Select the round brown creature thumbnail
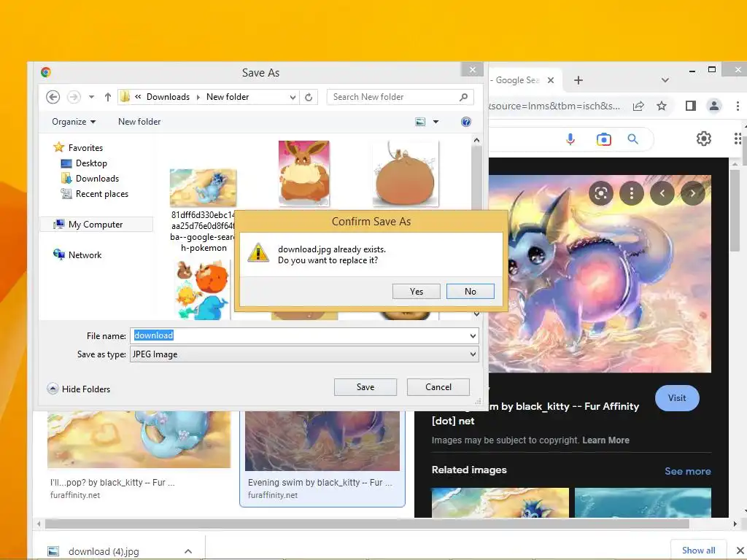Screen dimensions: 747x560 pyautogui.click(x=406, y=174)
